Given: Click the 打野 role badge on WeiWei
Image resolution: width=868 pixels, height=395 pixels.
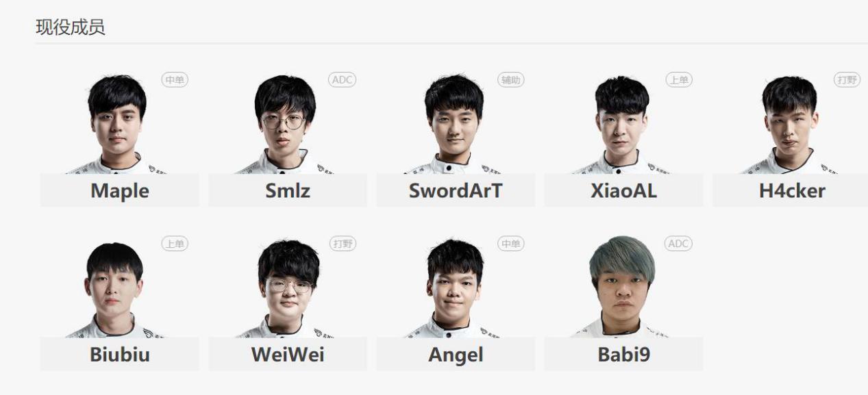Looking at the screenshot, I should pyautogui.click(x=343, y=244).
